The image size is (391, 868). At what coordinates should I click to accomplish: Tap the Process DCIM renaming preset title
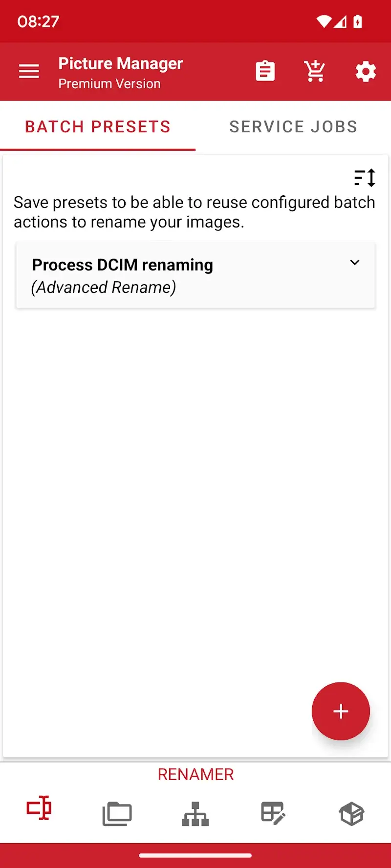(x=123, y=265)
